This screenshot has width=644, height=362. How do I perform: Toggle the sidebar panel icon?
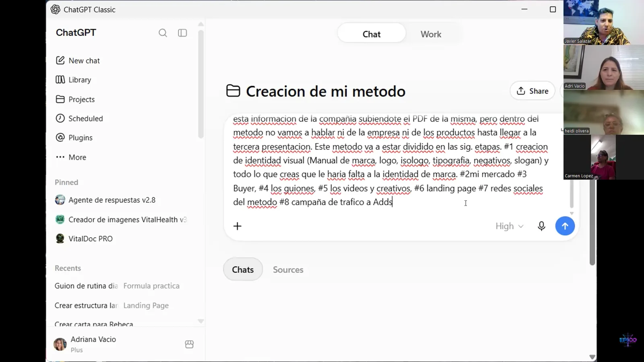pyautogui.click(x=182, y=33)
